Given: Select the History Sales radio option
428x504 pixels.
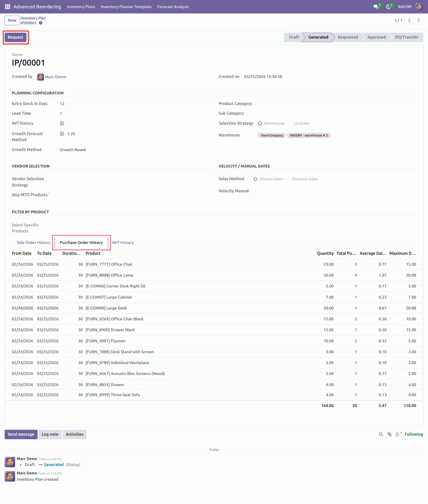Looking at the screenshot, I should click(255, 179).
